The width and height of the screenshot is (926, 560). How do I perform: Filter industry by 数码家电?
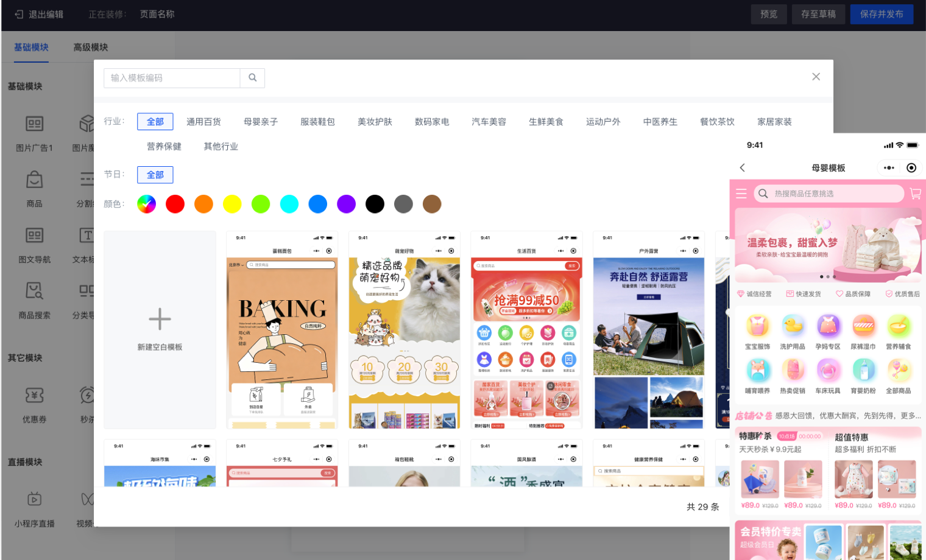(432, 122)
